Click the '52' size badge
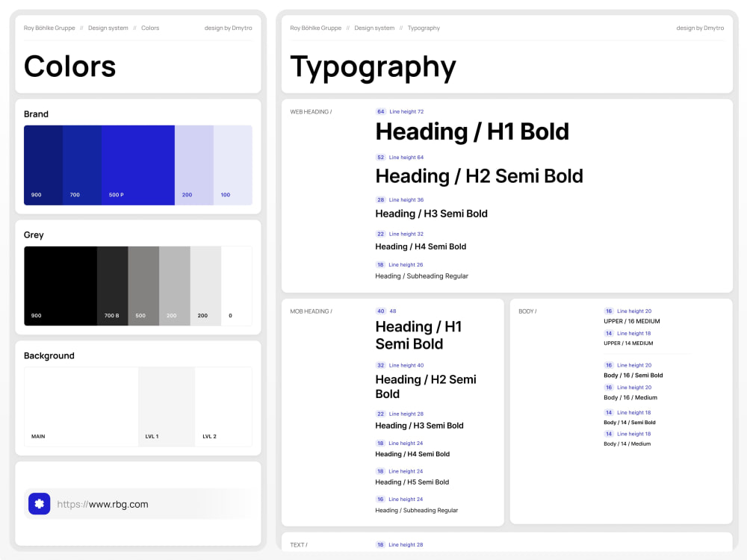 point(380,157)
